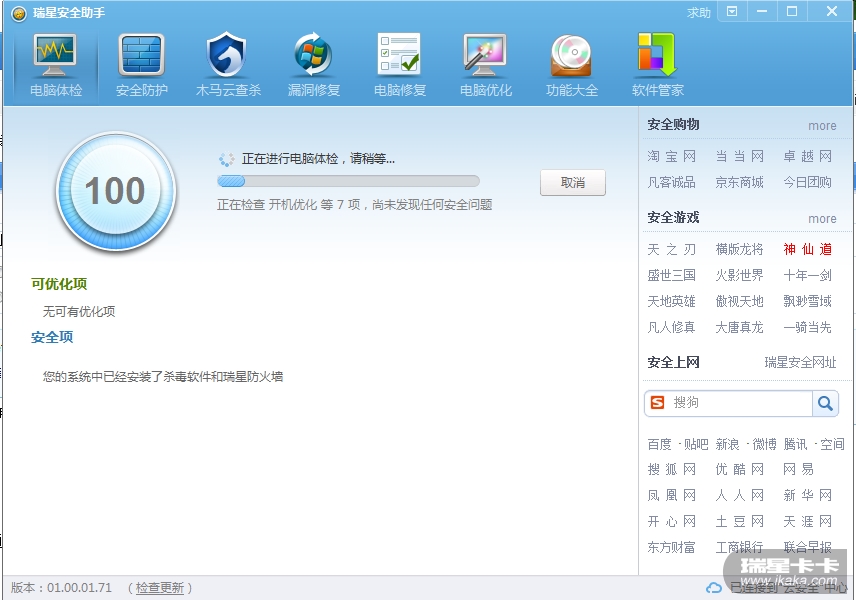Click the Sogou S logo icon
Viewport: 856px width, 600px height.
click(658, 403)
